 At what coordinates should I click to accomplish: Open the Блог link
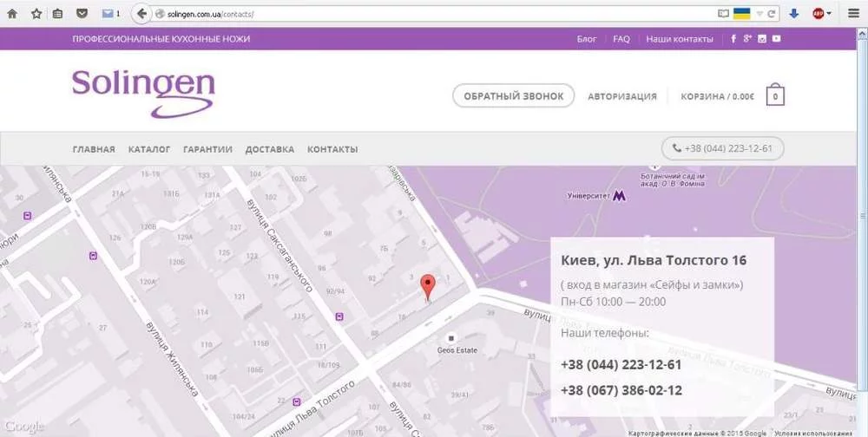587,39
